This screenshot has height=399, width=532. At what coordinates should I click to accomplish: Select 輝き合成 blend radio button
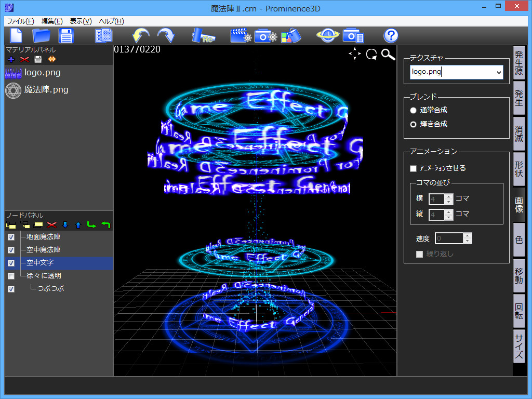[x=413, y=125]
